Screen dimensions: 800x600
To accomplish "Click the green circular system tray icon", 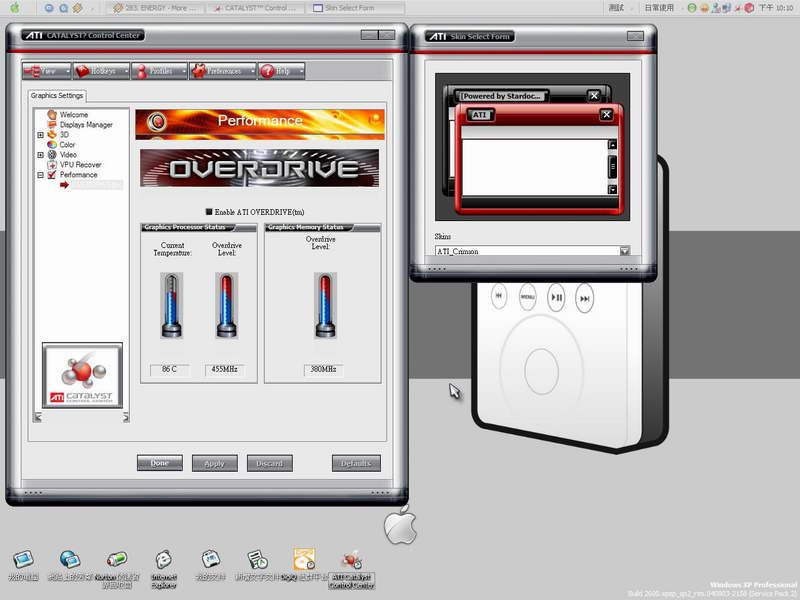I will (x=692, y=8).
